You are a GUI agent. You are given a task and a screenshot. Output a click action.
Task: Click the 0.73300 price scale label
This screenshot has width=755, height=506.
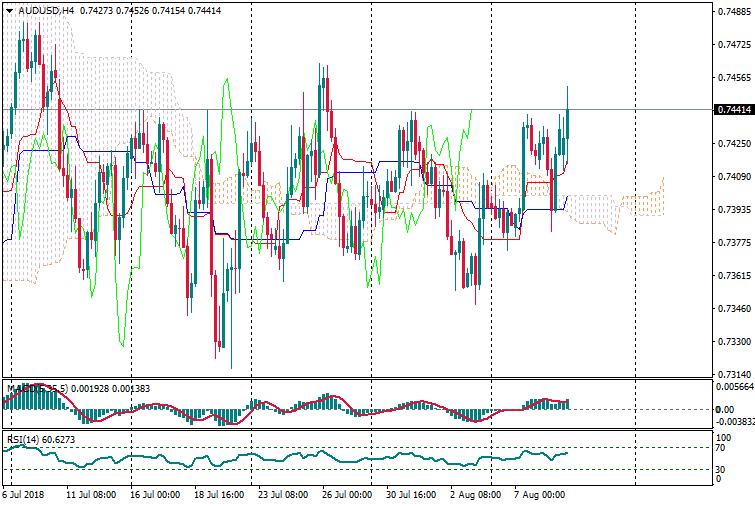[733, 341]
